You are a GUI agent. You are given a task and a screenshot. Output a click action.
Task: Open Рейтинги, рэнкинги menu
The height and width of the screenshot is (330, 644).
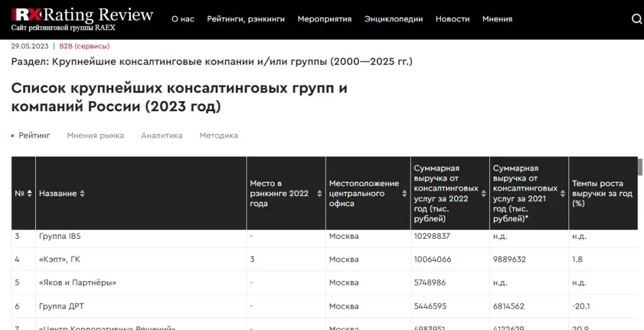pyautogui.click(x=246, y=19)
